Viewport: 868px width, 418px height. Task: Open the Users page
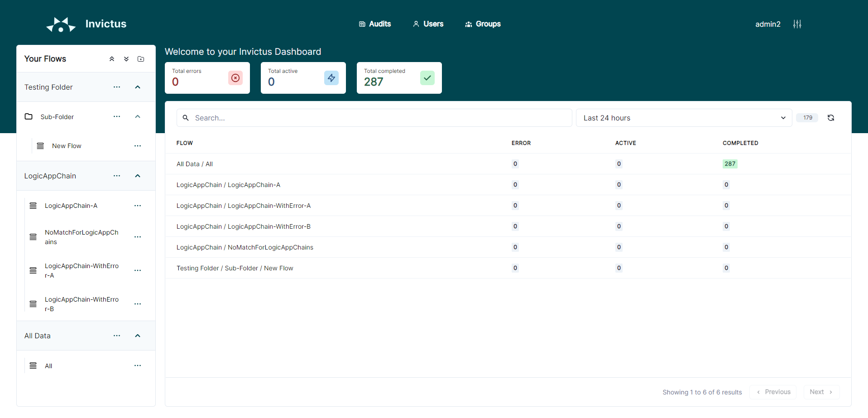coord(428,24)
